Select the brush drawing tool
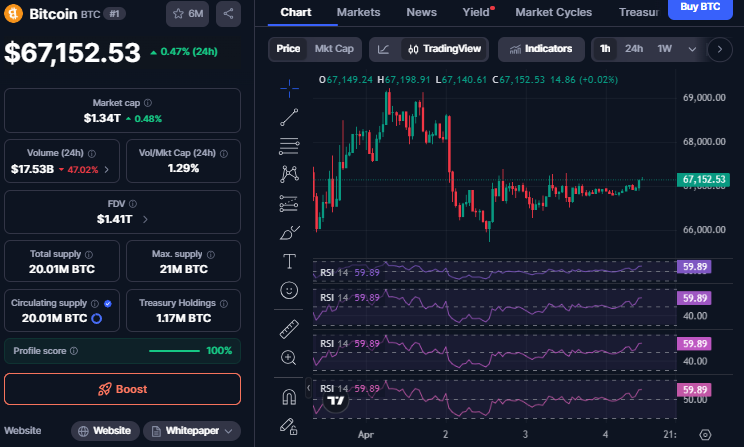Image resolution: width=744 pixels, height=447 pixels. click(x=289, y=233)
